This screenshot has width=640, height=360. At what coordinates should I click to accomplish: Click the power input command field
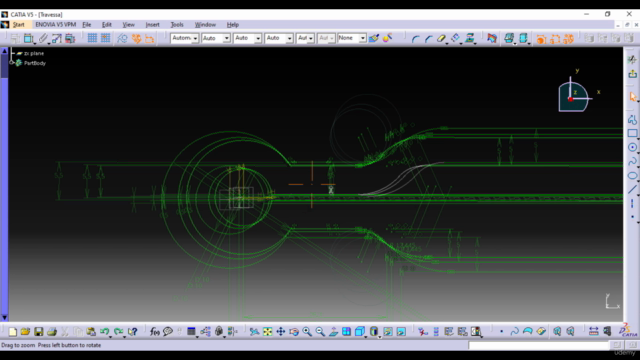point(539,345)
